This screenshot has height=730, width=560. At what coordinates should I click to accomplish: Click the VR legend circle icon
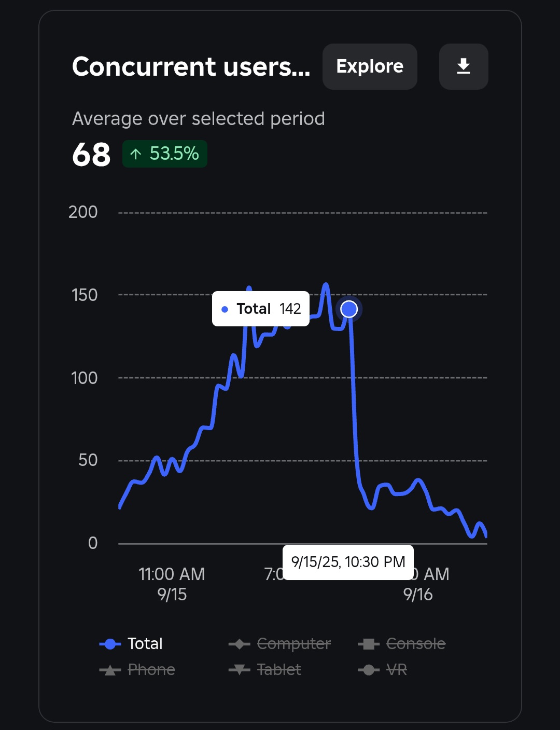pyautogui.click(x=368, y=670)
